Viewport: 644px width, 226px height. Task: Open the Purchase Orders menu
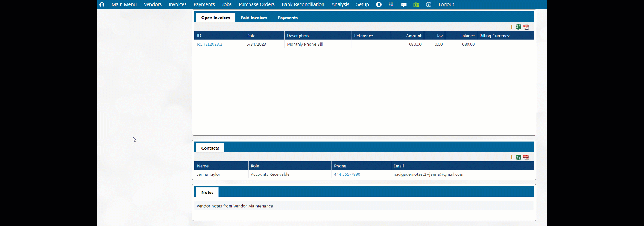(256, 4)
